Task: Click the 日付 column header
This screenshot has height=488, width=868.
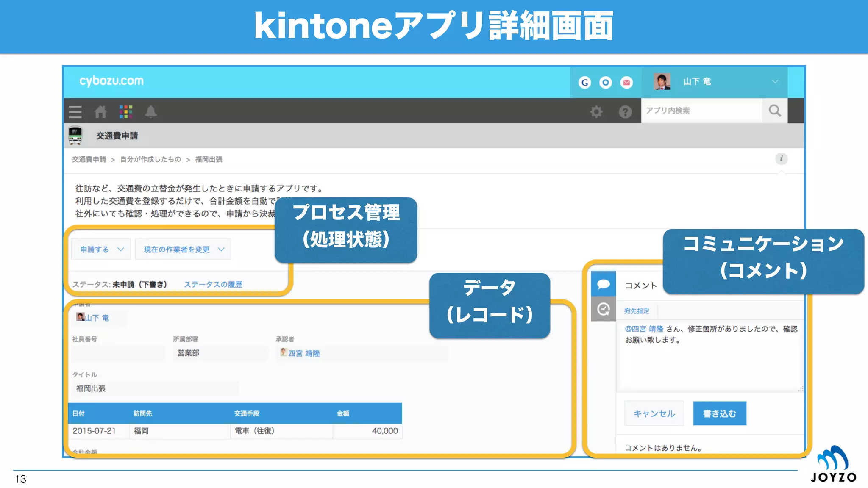Action: pos(78,413)
